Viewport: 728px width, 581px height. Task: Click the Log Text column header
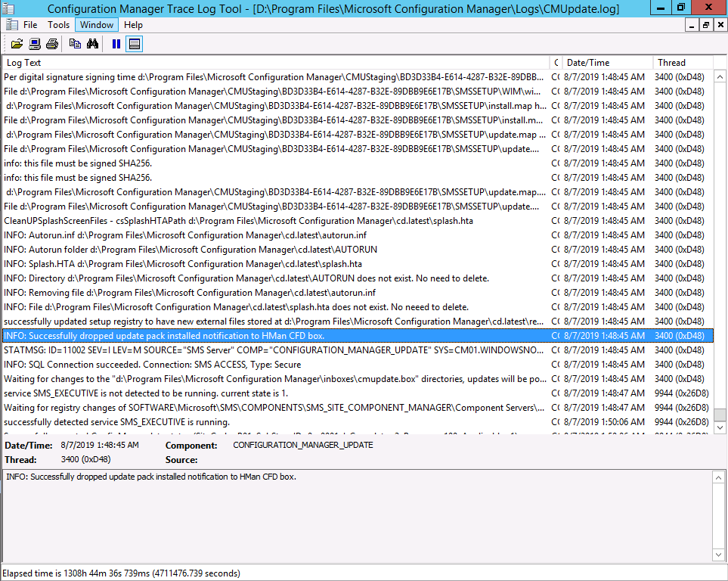276,63
